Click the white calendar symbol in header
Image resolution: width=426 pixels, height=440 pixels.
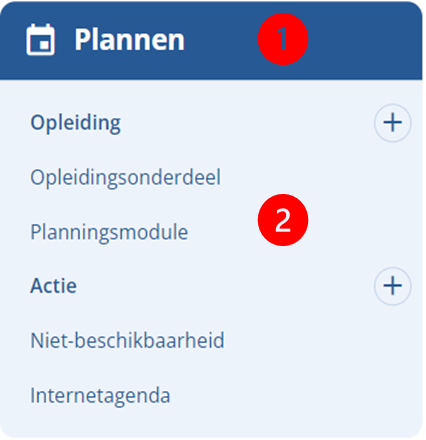(x=40, y=39)
